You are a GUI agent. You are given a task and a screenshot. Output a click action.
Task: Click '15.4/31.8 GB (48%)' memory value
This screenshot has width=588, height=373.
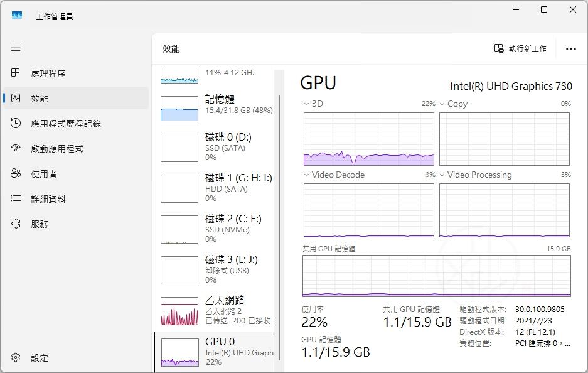[x=239, y=111]
